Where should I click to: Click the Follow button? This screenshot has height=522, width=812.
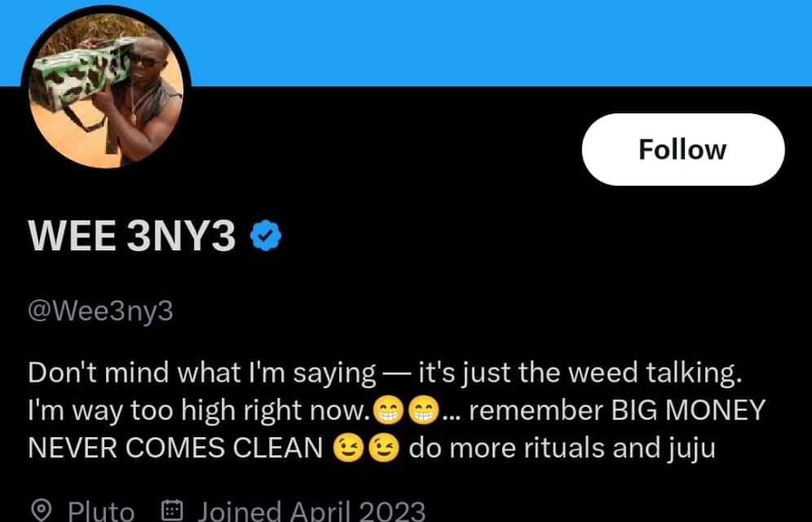click(682, 149)
